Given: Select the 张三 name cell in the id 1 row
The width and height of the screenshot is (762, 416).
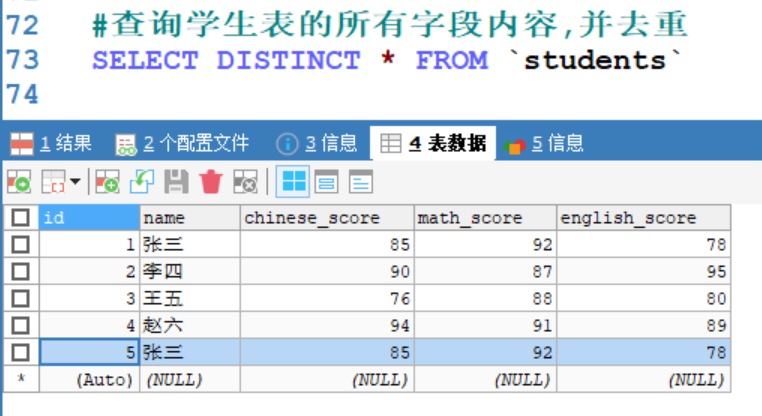Looking at the screenshot, I should tap(190, 244).
